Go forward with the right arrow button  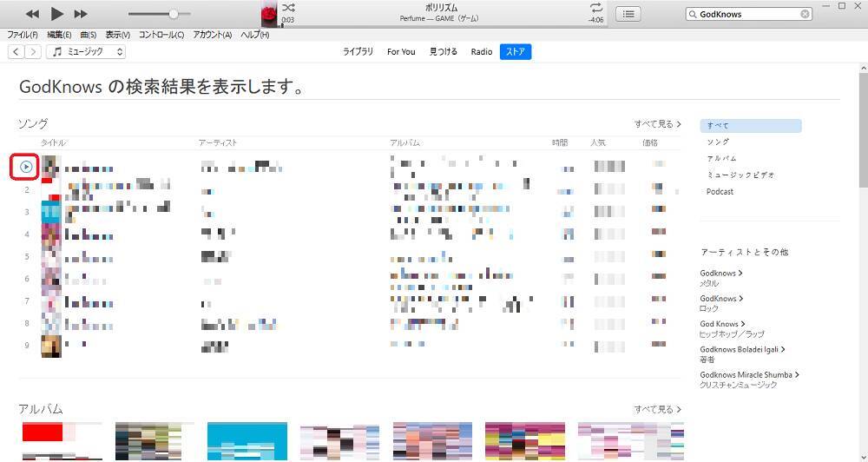pyautogui.click(x=33, y=51)
